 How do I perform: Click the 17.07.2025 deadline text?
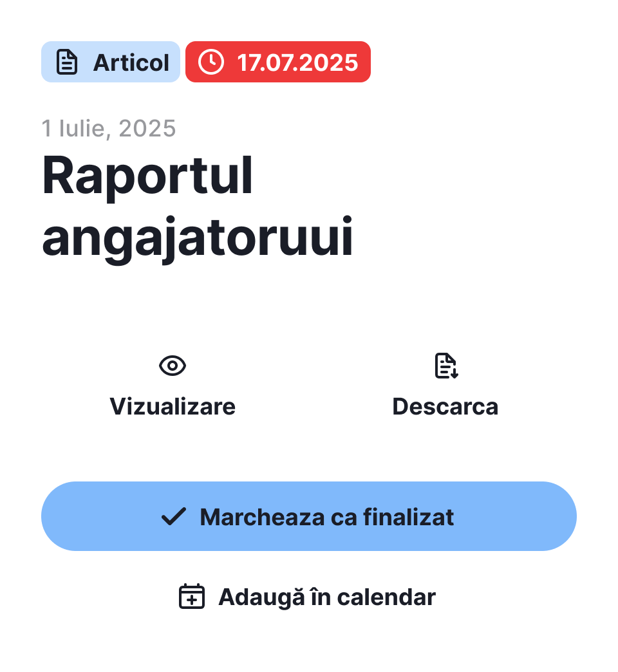[x=297, y=62]
